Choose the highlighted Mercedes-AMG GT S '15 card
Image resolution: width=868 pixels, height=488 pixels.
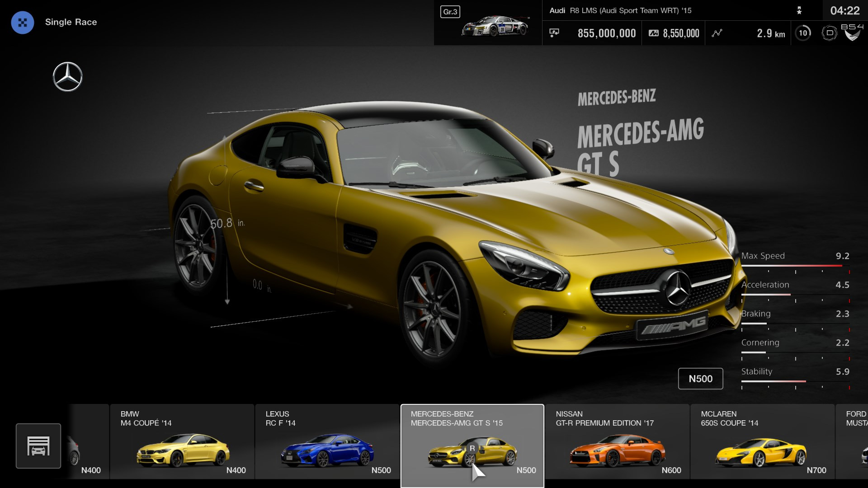[x=472, y=441]
